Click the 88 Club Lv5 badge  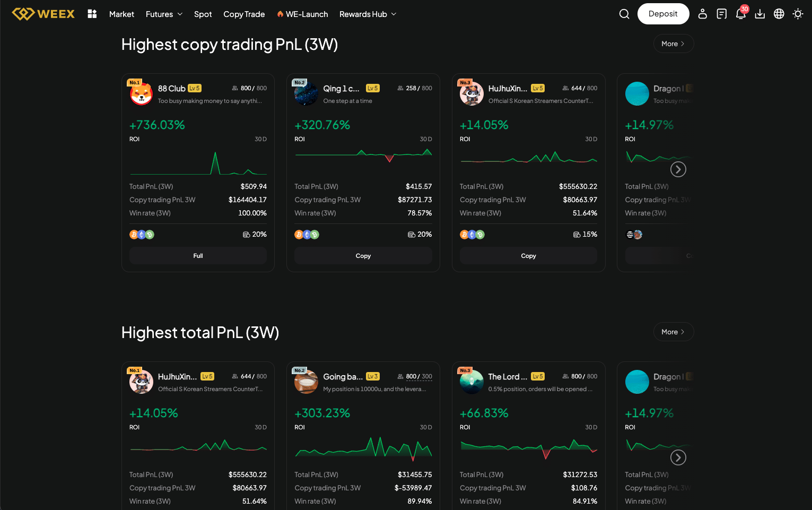[195, 89]
